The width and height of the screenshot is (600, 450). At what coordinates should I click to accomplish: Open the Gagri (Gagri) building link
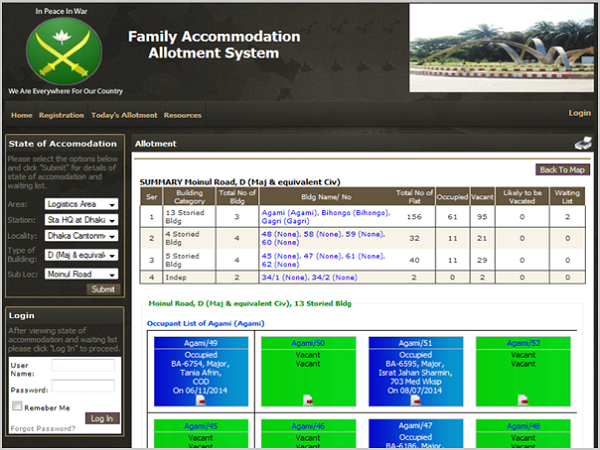(x=285, y=221)
